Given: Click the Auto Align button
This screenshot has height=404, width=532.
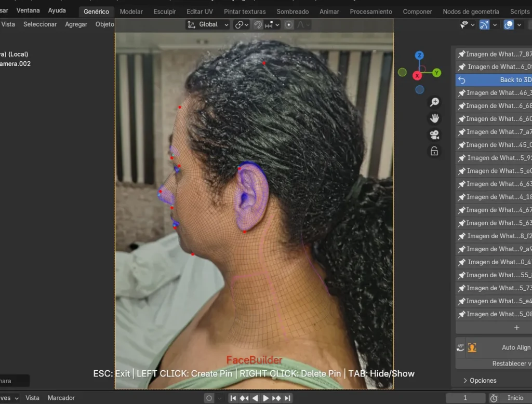Looking at the screenshot, I should [x=505, y=347].
